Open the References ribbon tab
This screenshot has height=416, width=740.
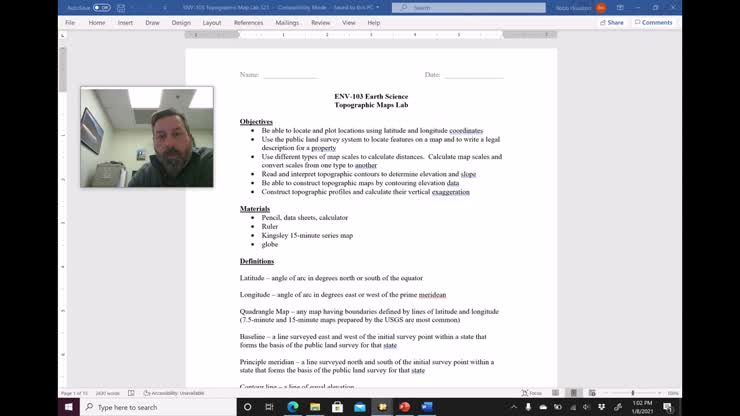pos(248,23)
